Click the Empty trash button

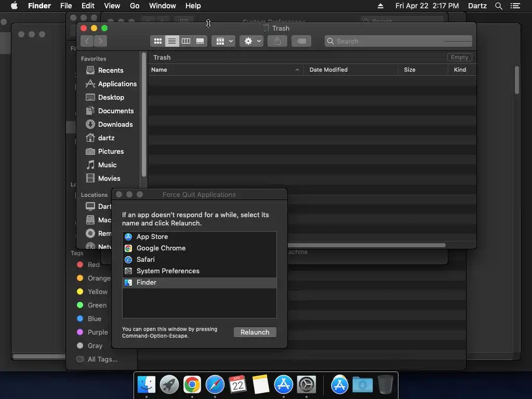(459, 57)
